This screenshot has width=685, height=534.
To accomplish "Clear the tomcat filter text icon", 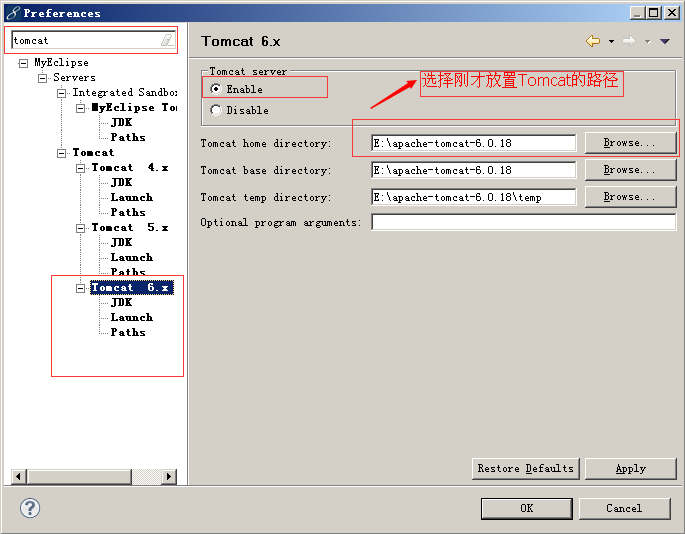I will (167, 40).
